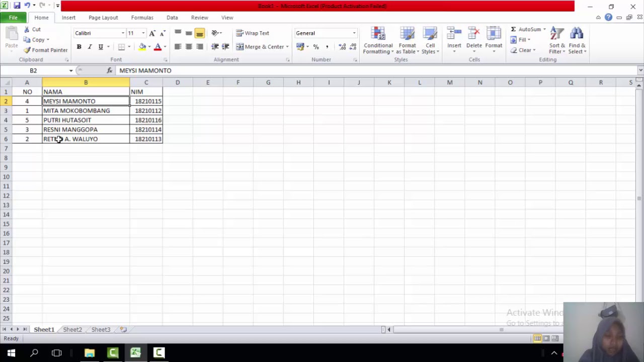Click Increase Indent icon
644x362 pixels.
pos(225,47)
